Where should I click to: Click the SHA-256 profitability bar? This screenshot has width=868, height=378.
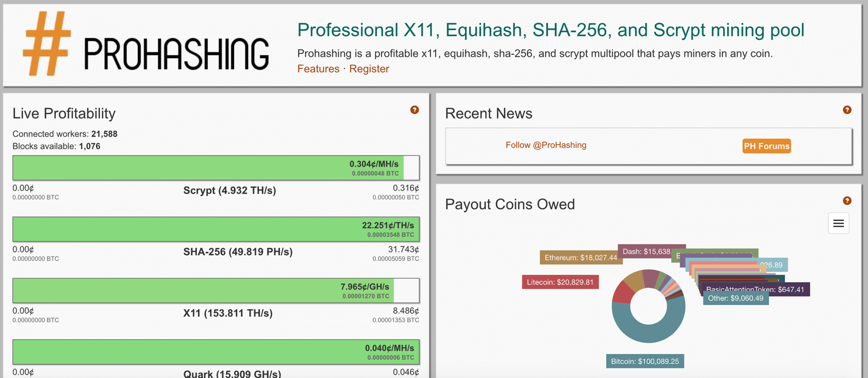[216, 229]
